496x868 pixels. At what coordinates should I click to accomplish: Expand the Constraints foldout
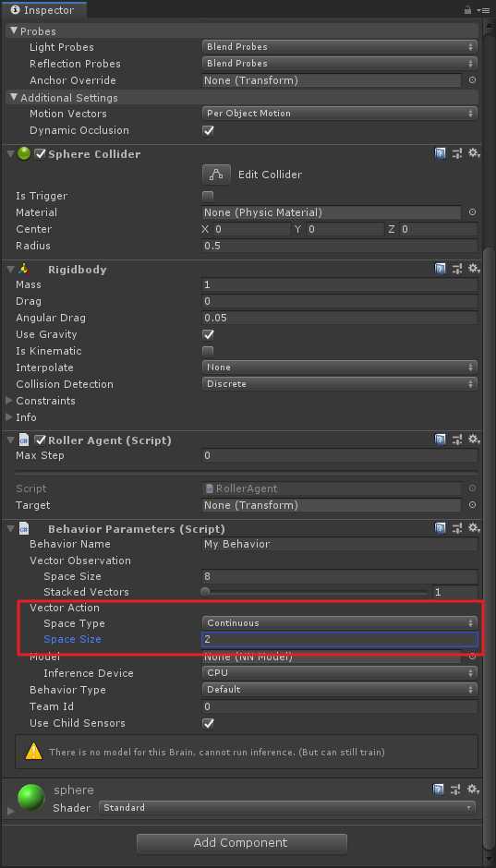[x=9, y=400]
